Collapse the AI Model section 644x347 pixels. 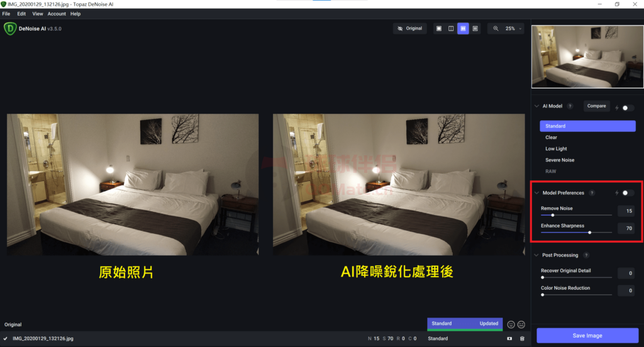[536, 106]
